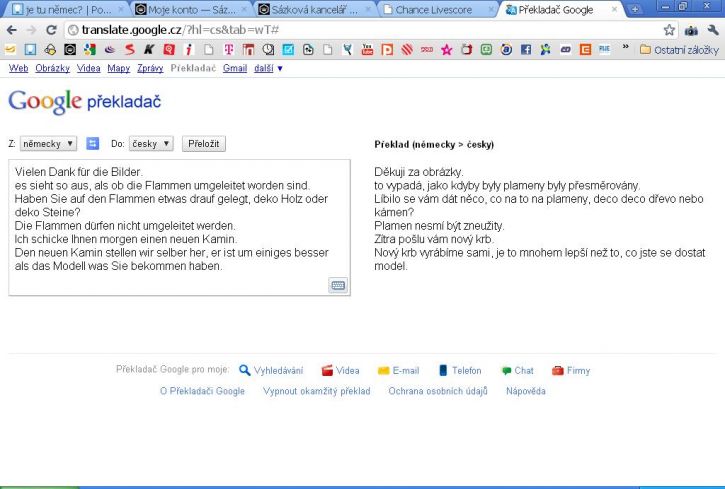The width and height of the screenshot is (725, 489).
Task: Open the Videa link in the top bar
Action: pos(88,68)
